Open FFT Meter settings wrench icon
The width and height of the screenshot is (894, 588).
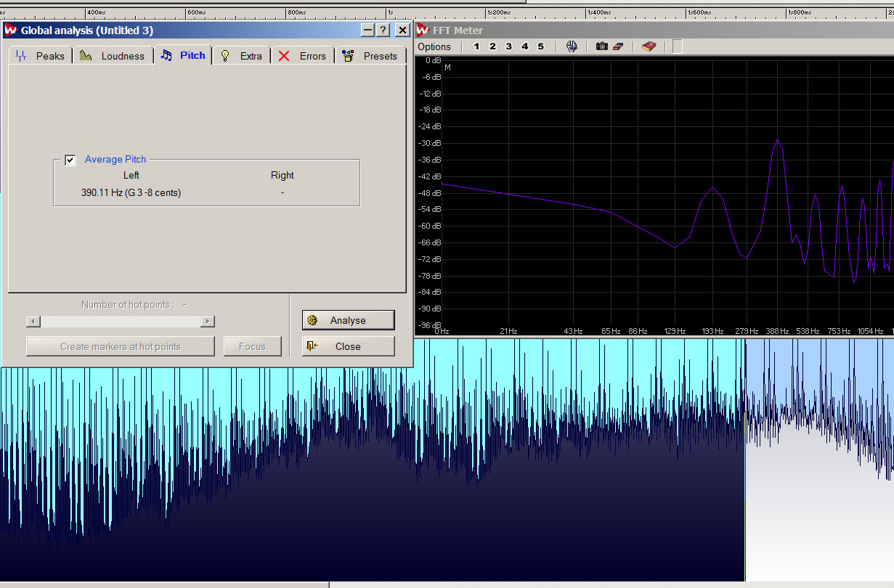tap(572, 46)
